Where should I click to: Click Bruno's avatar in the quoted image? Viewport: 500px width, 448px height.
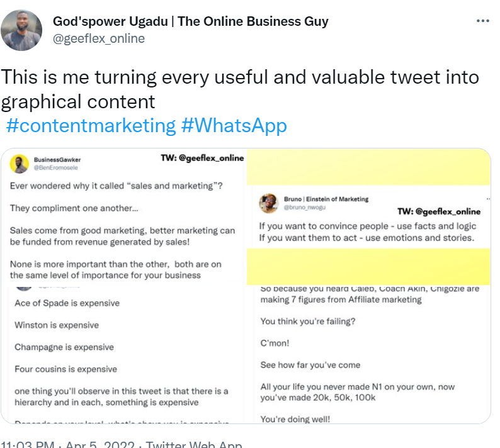(269, 203)
